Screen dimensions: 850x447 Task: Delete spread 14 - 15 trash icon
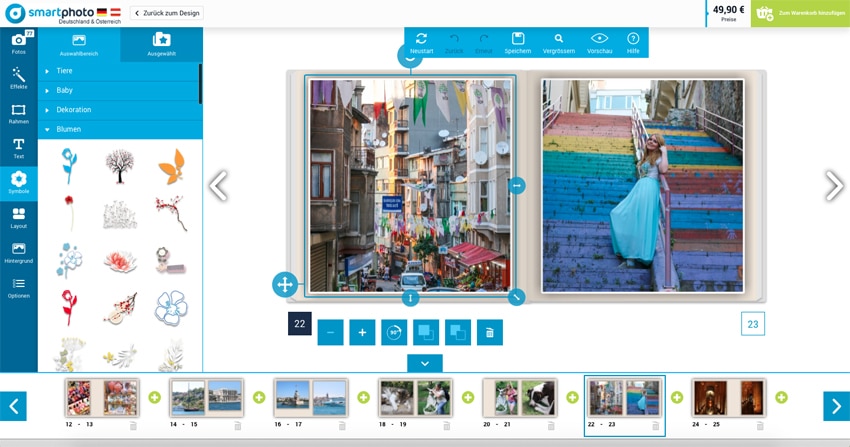pos(237,426)
